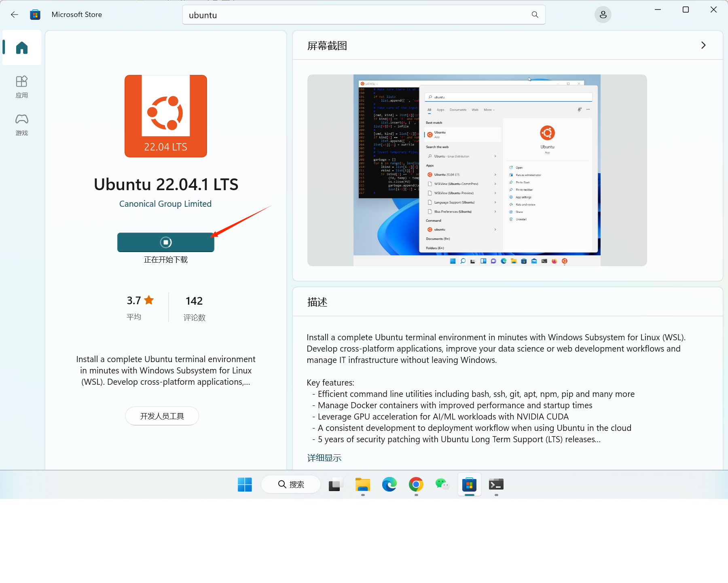Open the user account profile icon
The width and height of the screenshot is (728, 583).
[603, 15]
